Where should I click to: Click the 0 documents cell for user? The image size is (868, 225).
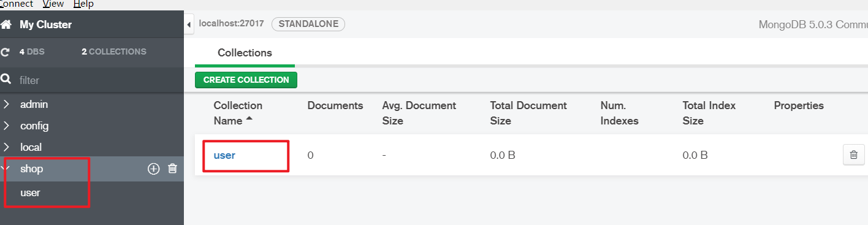point(310,155)
